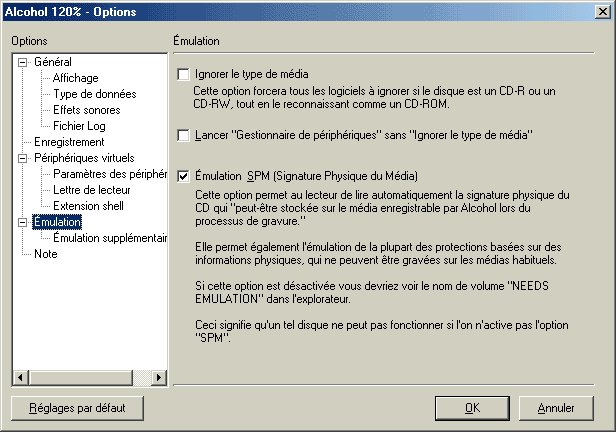The width and height of the screenshot is (616, 432).
Task: Open Émulation supplémentaire page
Action: pos(110,238)
